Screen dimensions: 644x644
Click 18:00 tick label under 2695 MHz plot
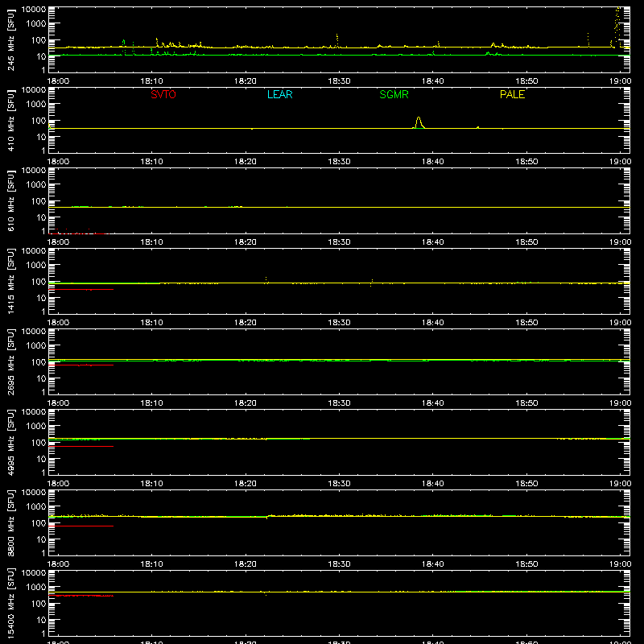(58, 403)
